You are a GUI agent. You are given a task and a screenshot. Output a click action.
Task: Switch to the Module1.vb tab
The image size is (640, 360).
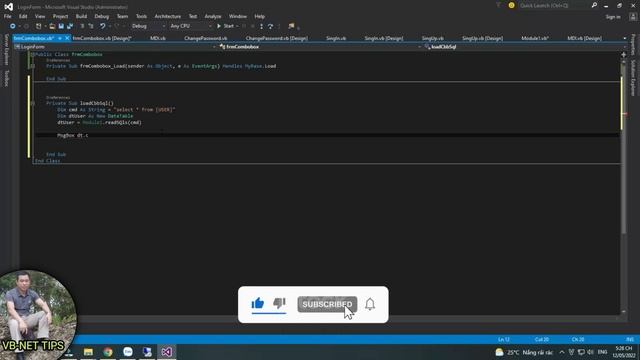535,38
